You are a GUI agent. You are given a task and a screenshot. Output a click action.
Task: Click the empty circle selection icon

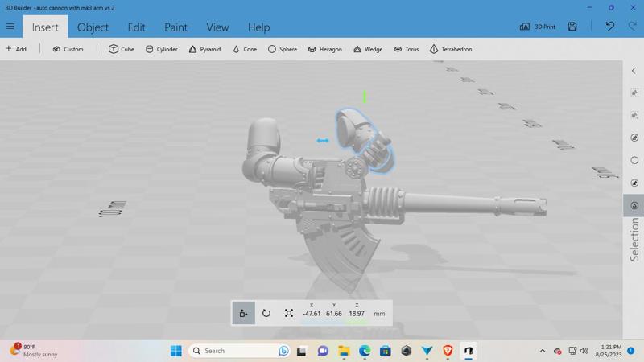634,160
